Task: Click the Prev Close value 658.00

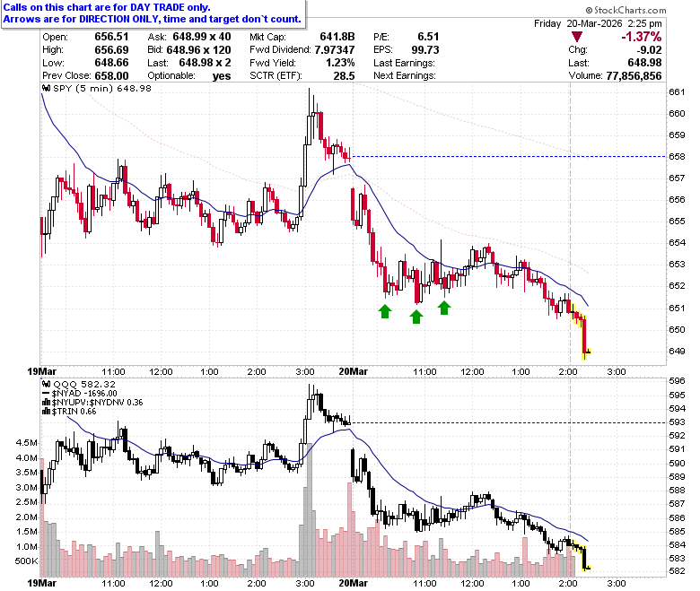Action: 111,76
